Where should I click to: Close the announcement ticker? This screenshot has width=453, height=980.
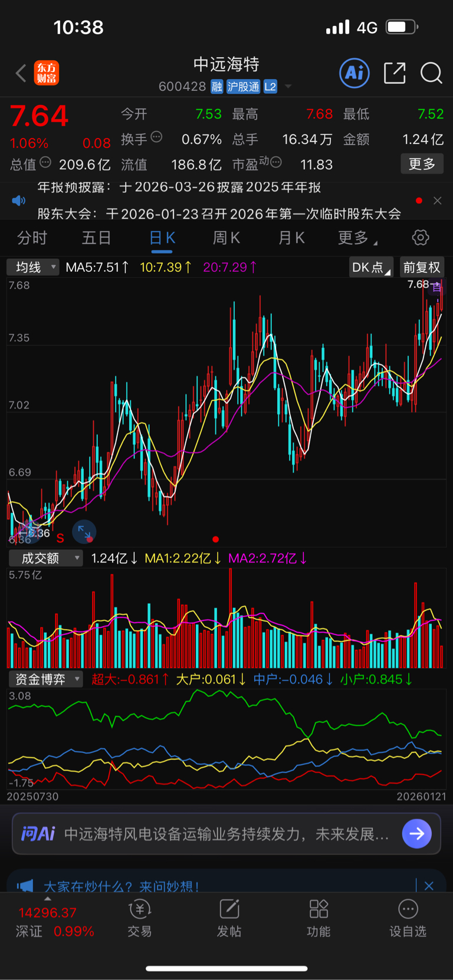click(x=437, y=200)
